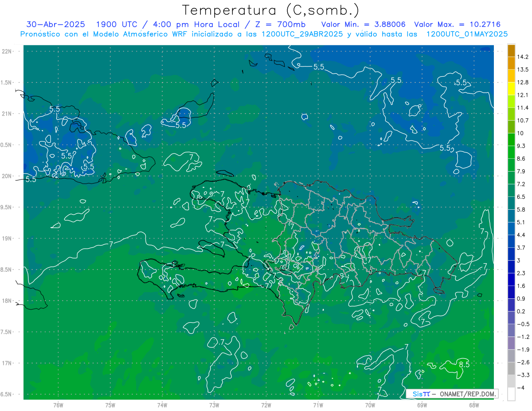Image resolution: width=532 pixels, height=411 pixels.
Task: Click the '8.5' contour label on the map
Action: [464, 364]
